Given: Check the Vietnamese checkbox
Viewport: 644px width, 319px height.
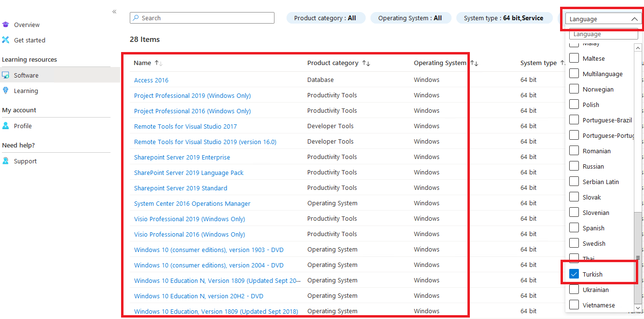Looking at the screenshot, I should pos(574,305).
